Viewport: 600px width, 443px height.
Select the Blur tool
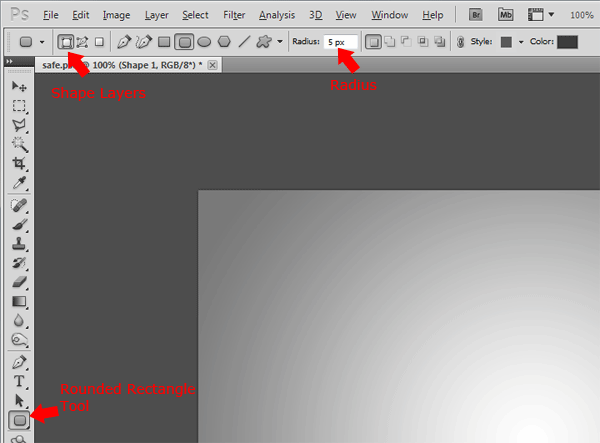pos(19,321)
